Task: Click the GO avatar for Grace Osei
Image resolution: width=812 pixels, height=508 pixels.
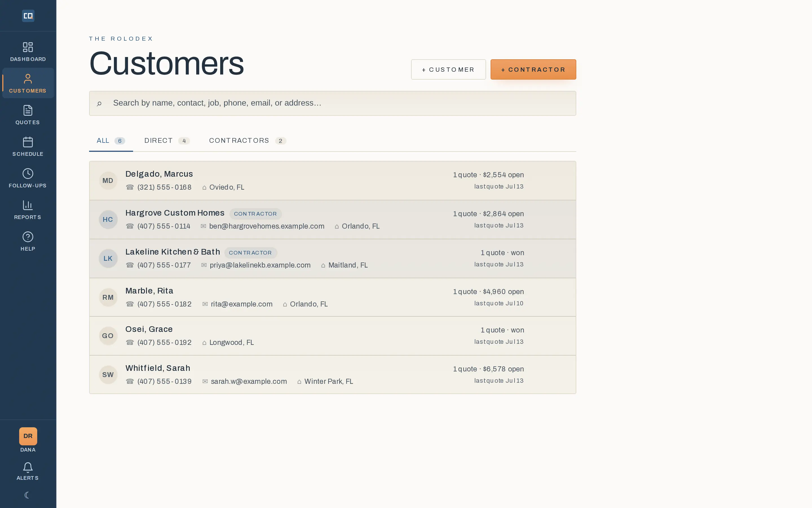Action: [108, 336]
